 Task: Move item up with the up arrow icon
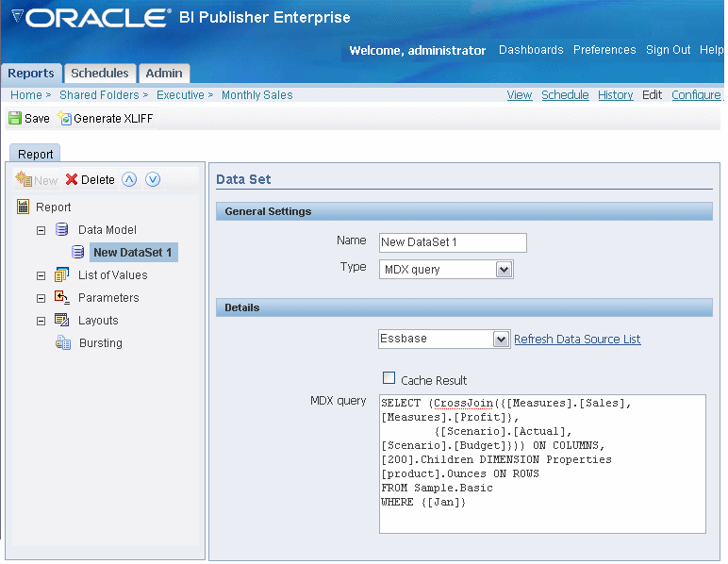tap(129, 179)
